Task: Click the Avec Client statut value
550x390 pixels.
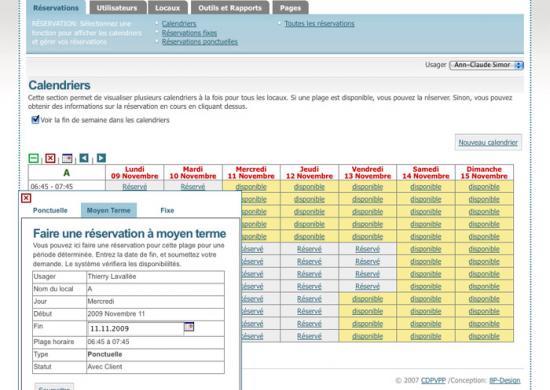Action: tap(105, 367)
